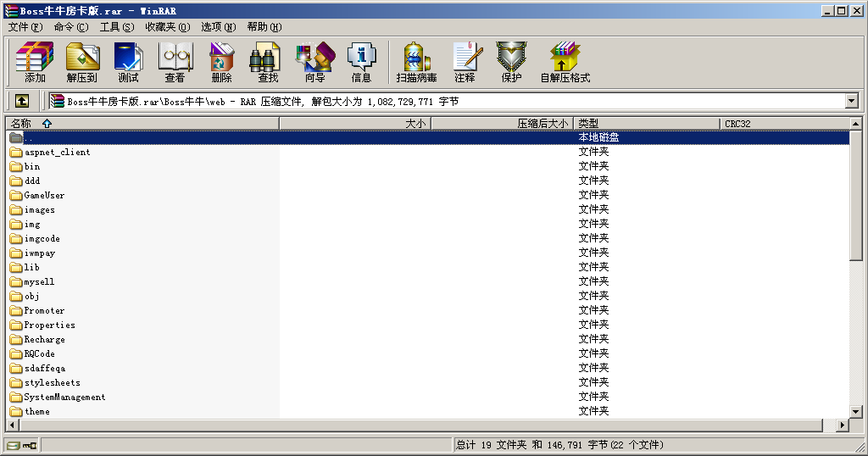
Task: Run the 测试 (Test) archive tool
Action: click(128, 63)
